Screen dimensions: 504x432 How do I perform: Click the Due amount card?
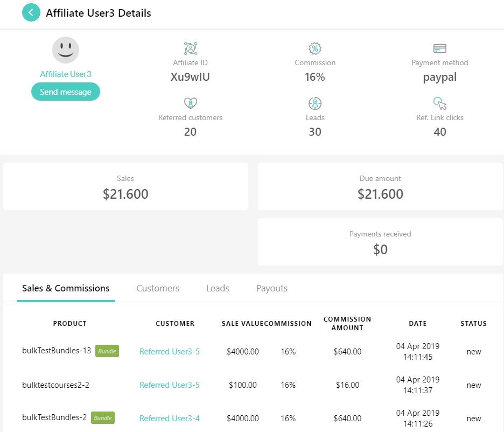pyautogui.click(x=380, y=186)
